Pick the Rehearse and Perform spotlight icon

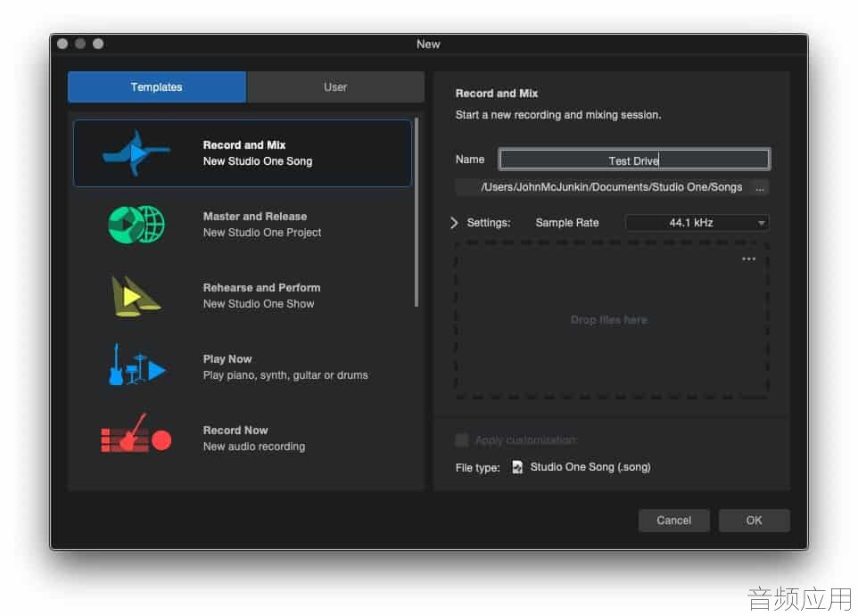point(136,296)
